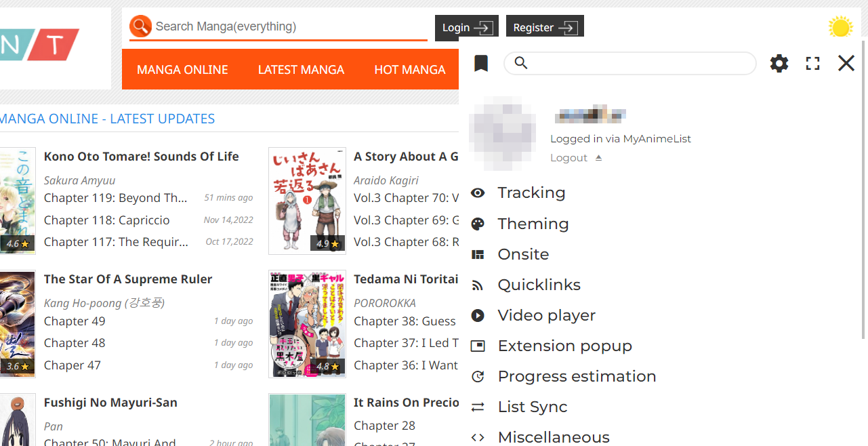Switch to HOT MANGA in the navigation bar

tap(410, 69)
